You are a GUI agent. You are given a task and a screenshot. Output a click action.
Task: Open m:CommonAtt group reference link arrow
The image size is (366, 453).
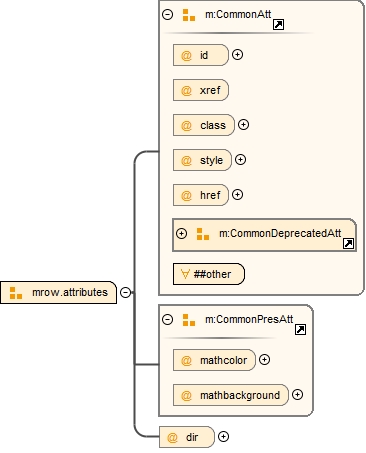[x=278, y=25]
